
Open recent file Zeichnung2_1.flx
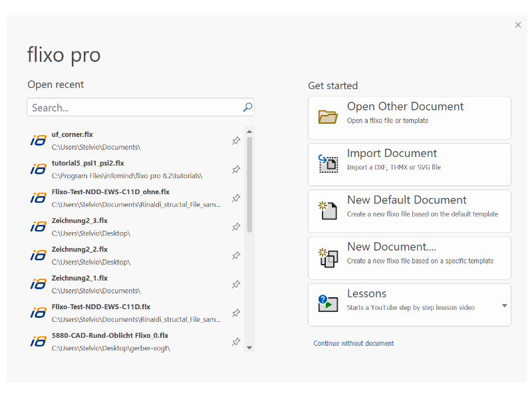tap(136, 284)
